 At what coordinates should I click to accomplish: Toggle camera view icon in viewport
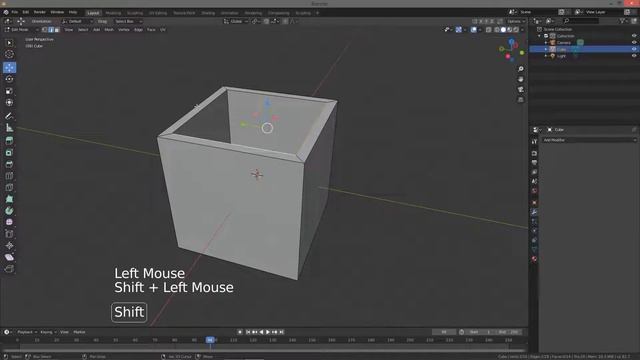pyautogui.click(x=520, y=89)
